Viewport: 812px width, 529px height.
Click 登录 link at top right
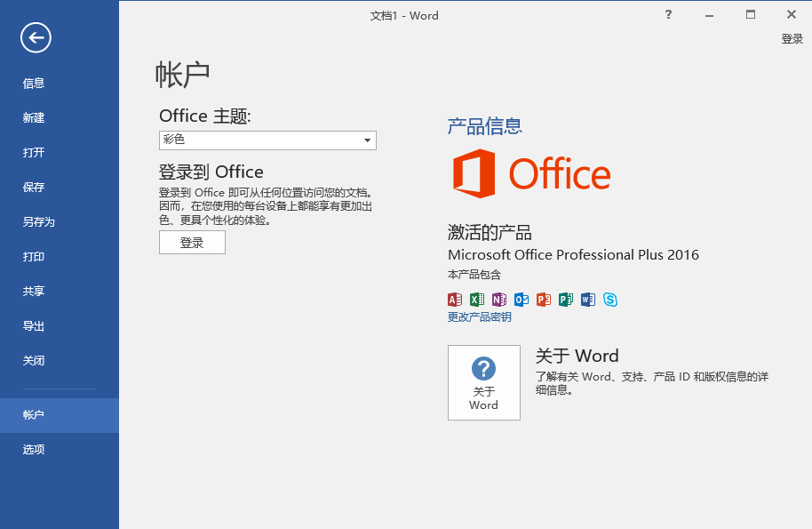pyautogui.click(x=792, y=39)
